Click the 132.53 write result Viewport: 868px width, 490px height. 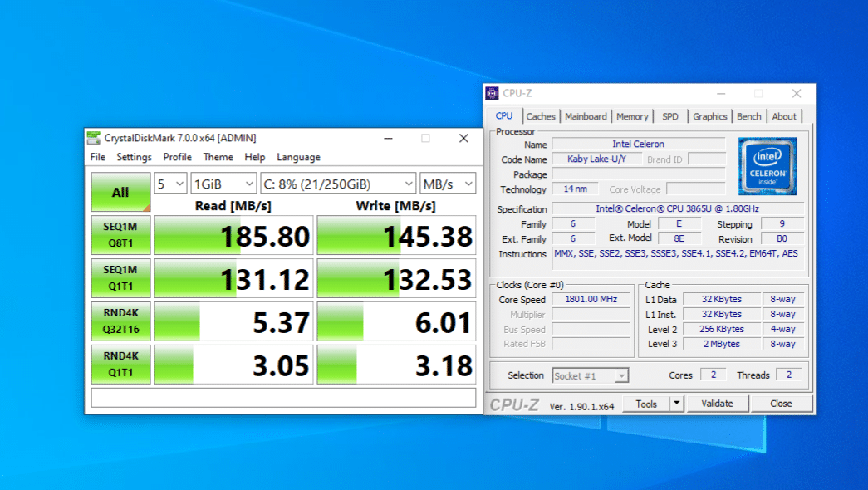396,278
